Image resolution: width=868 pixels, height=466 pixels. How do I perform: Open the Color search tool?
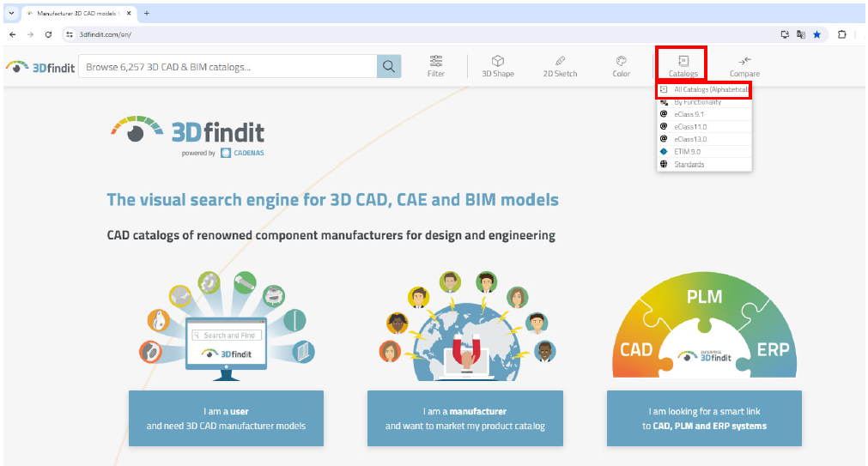(x=621, y=66)
